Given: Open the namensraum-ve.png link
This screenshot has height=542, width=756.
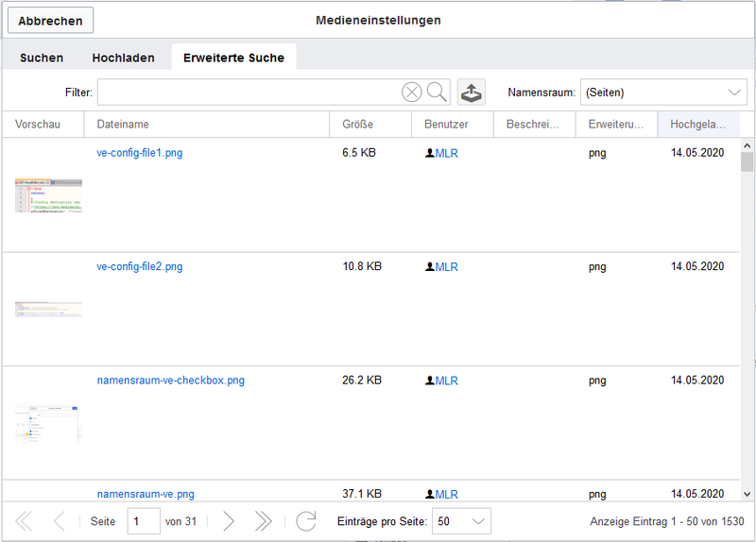Looking at the screenshot, I should 146,494.
